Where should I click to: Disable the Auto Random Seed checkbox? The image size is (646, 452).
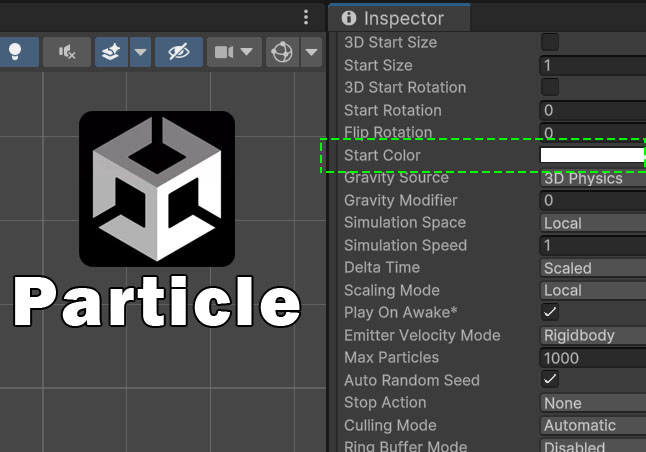pyautogui.click(x=550, y=380)
